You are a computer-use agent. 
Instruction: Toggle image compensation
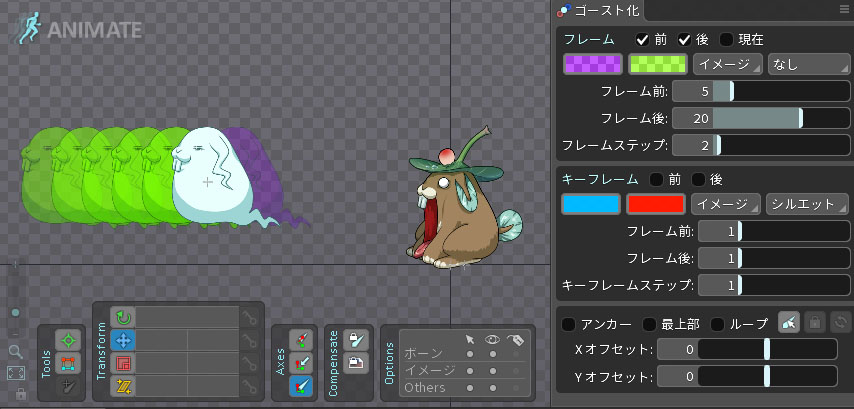tap(356, 363)
